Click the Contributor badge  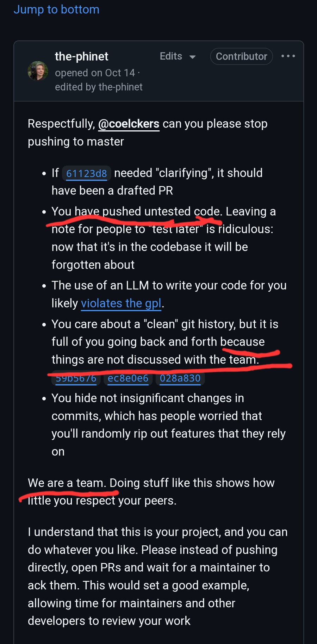coord(241,56)
